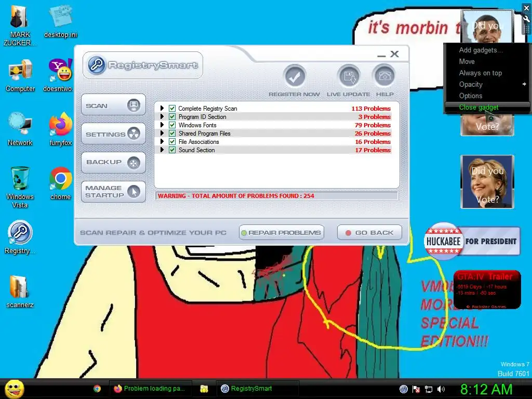This screenshot has height=399, width=532.
Task: Click the 79 Problems result text
Action: coord(373,125)
